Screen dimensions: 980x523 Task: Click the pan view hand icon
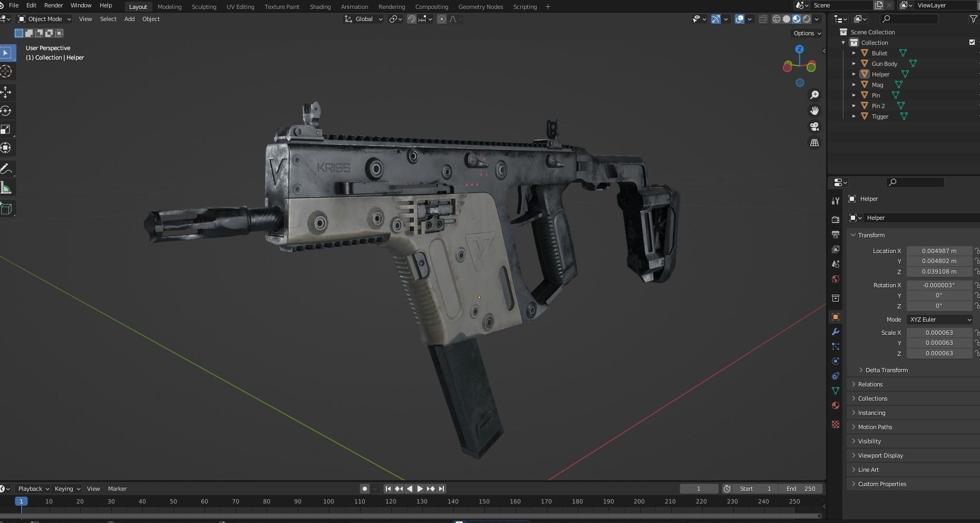[x=814, y=111]
